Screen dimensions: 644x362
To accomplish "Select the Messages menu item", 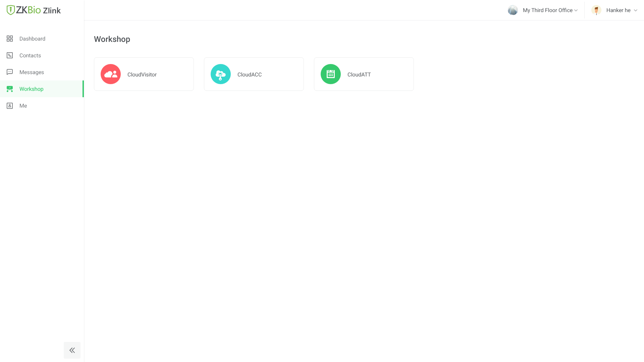I will (32, 72).
